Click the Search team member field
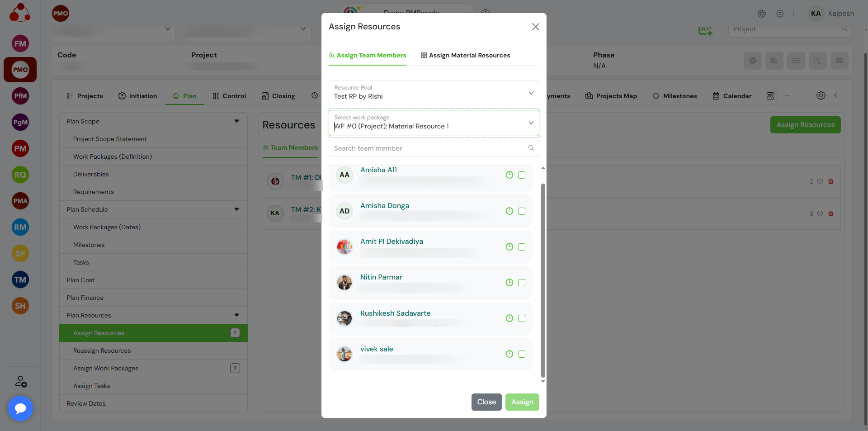The height and width of the screenshot is (431, 868). (x=434, y=148)
